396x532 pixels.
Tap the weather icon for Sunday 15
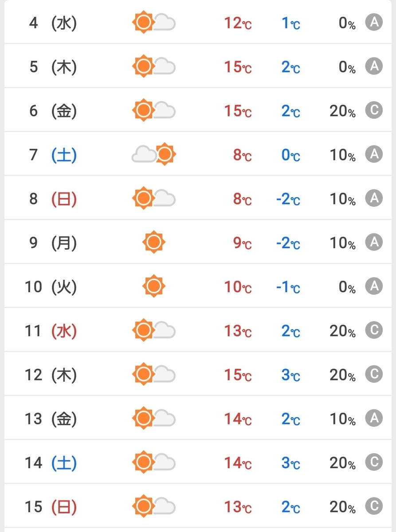[x=154, y=506]
